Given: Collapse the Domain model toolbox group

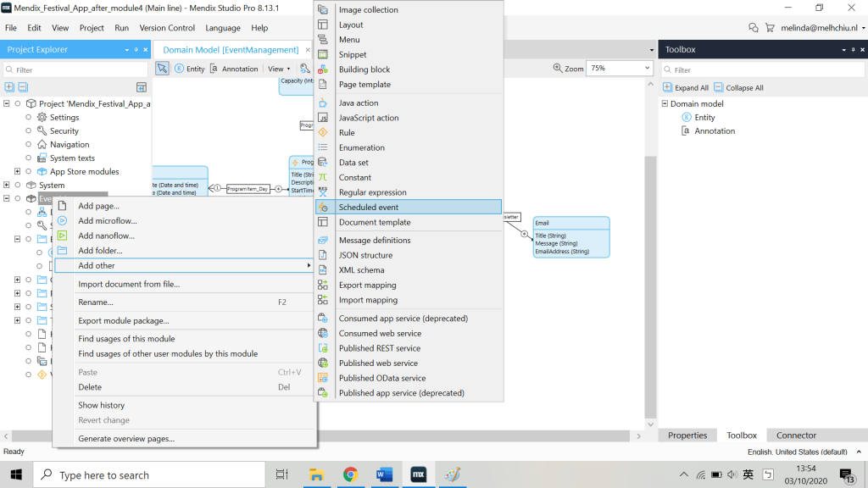Looking at the screenshot, I should pyautogui.click(x=665, y=103).
